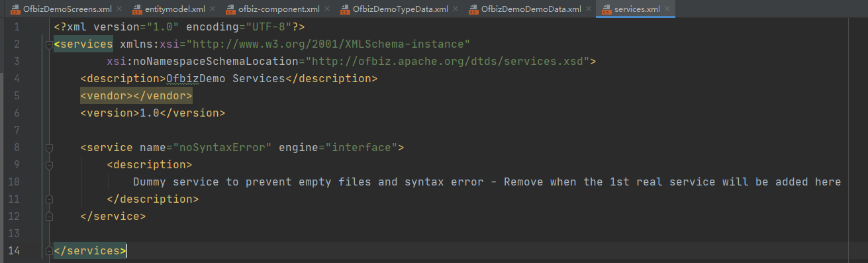Click the closing services tag fold marker
Screen dimensions: 868x263
click(49, 250)
